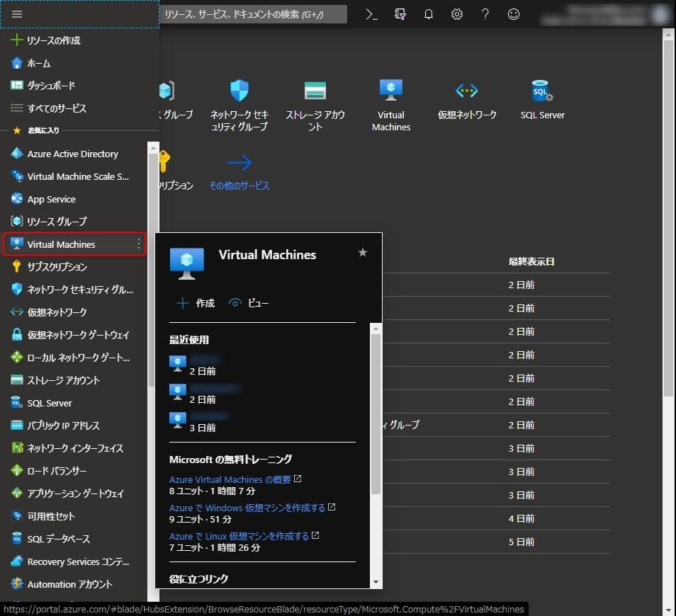Open directory and subscription filter icon
The height and width of the screenshot is (616, 676).
(x=400, y=14)
